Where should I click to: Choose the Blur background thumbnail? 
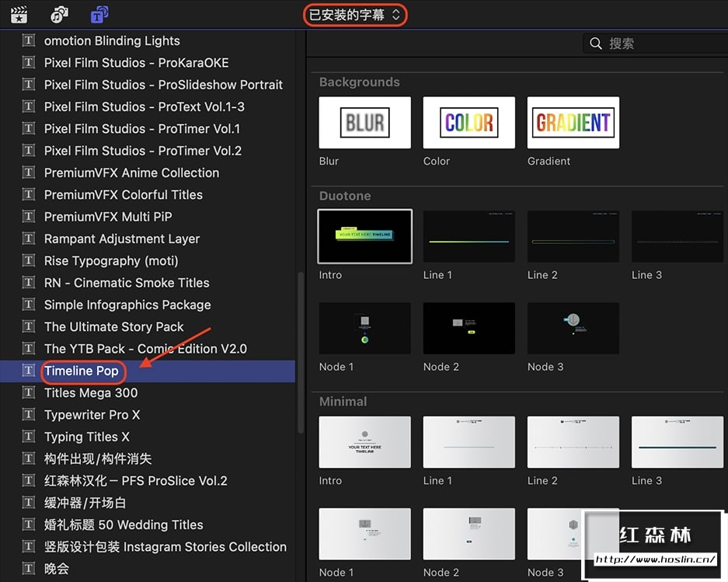click(x=364, y=123)
